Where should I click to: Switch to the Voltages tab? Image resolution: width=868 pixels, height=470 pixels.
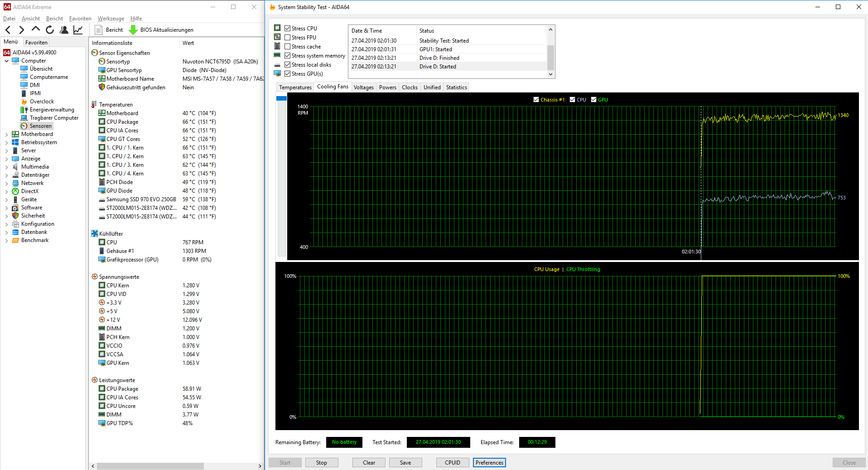(364, 87)
